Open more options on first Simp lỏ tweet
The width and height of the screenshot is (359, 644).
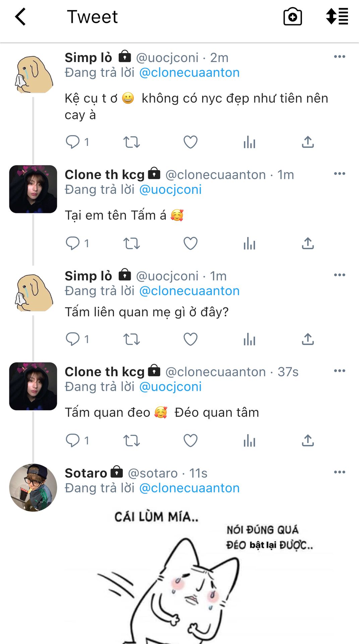pyautogui.click(x=340, y=56)
